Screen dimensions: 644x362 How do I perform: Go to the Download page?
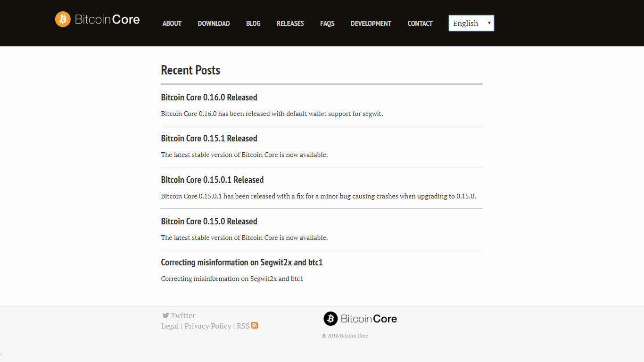click(214, 24)
